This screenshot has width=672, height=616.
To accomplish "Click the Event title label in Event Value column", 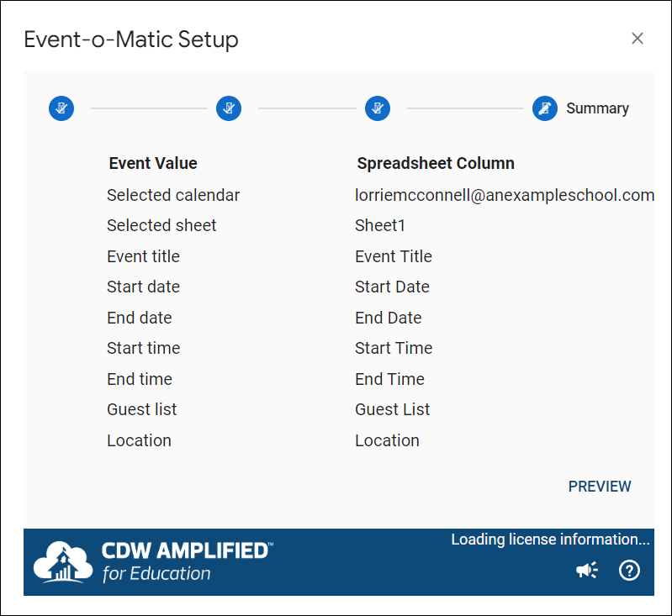I will (x=143, y=256).
